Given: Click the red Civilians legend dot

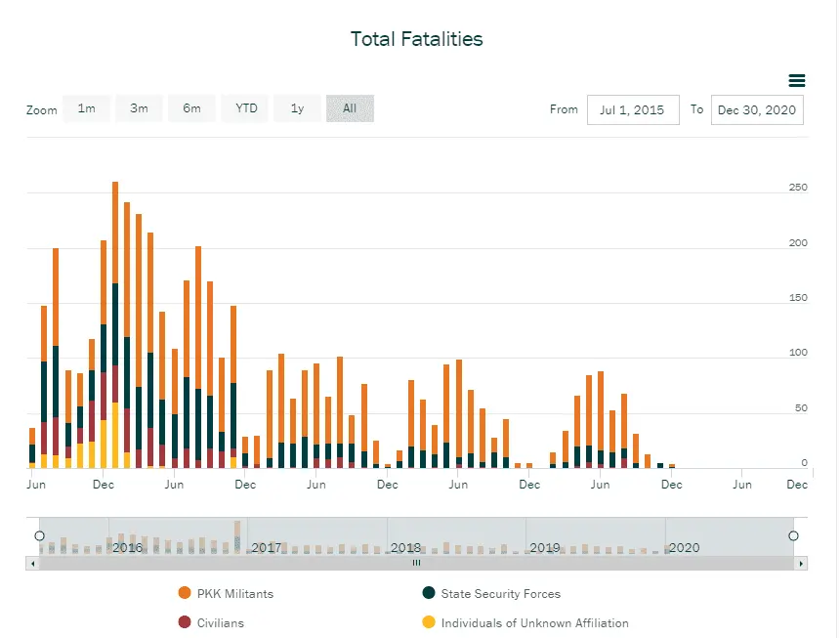Looking at the screenshot, I should coord(185,622).
